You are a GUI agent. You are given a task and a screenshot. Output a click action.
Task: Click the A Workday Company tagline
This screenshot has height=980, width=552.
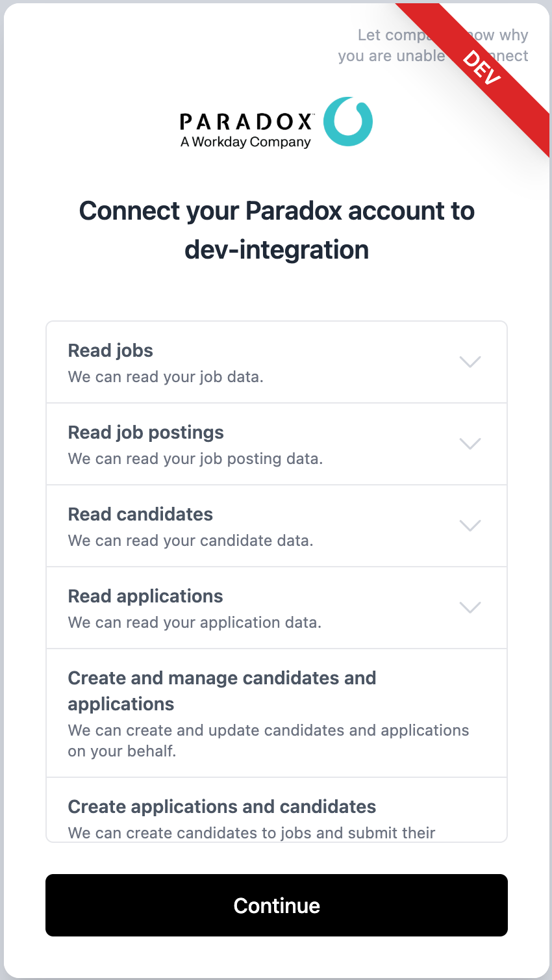(x=245, y=142)
